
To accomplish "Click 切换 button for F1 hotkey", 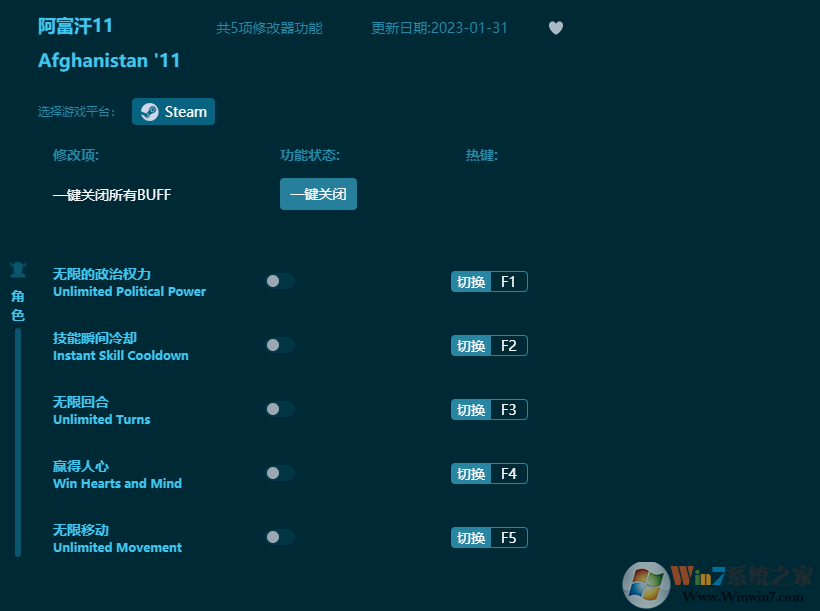I will point(471,282).
